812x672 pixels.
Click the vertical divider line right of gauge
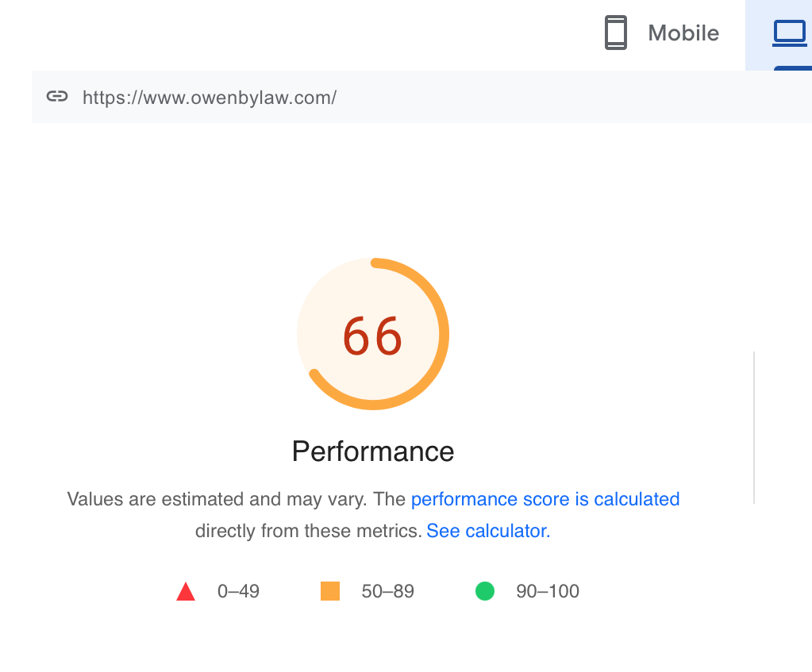tap(754, 427)
